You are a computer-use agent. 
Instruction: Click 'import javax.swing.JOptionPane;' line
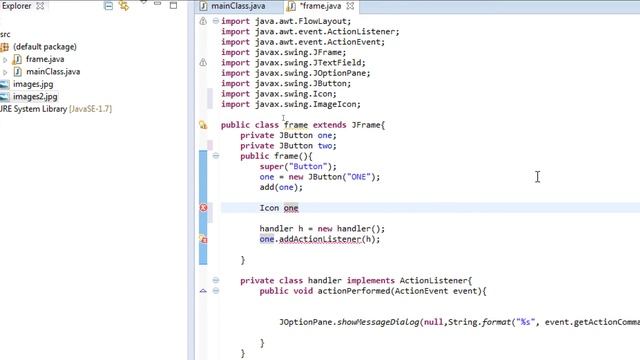(296, 73)
